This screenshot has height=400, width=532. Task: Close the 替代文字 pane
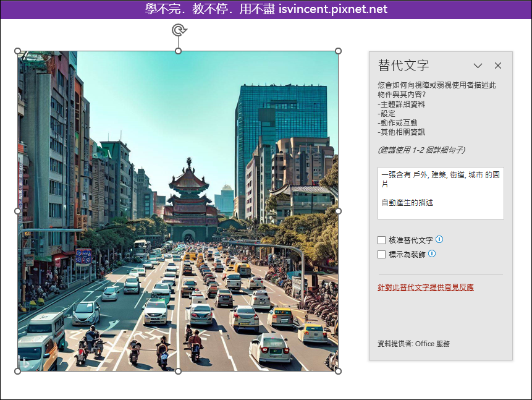pyautogui.click(x=498, y=66)
